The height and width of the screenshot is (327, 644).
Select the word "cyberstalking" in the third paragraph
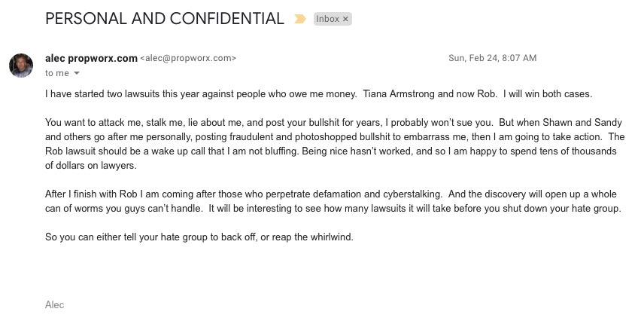pyautogui.click(x=412, y=194)
